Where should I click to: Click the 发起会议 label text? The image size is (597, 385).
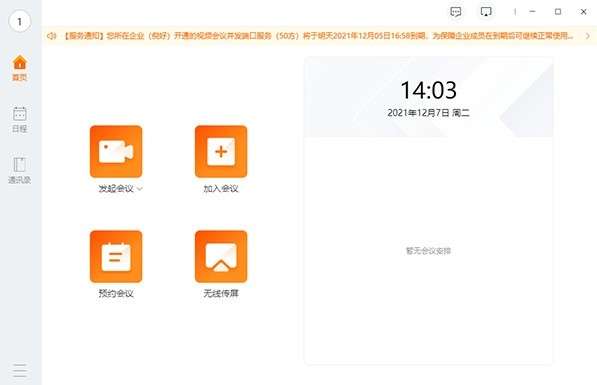[x=116, y=189]
